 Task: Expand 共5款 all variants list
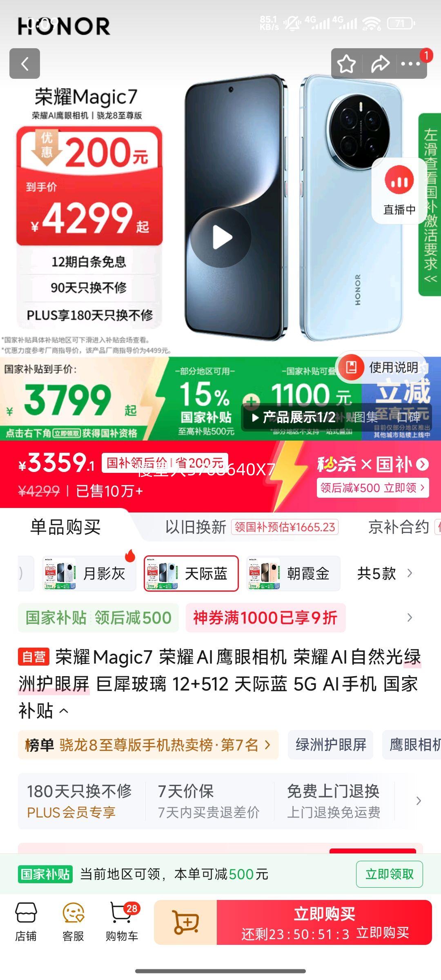[x=385, y=573]
